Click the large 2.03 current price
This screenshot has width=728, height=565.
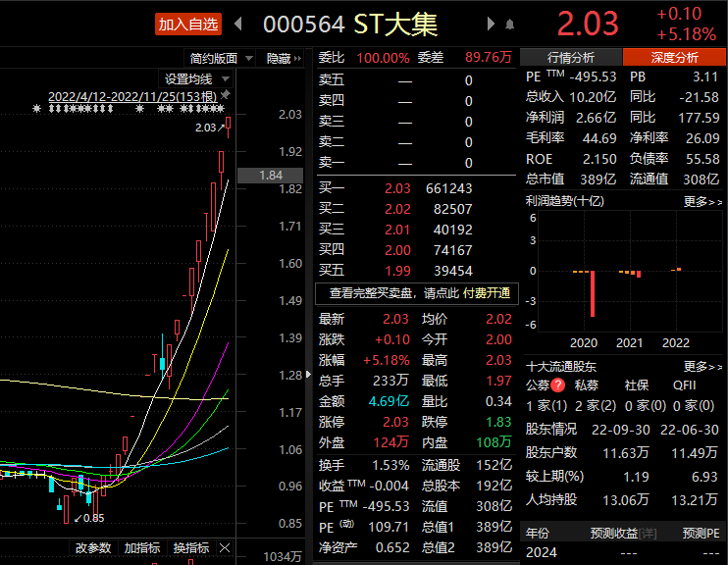[x=588, y=24]
